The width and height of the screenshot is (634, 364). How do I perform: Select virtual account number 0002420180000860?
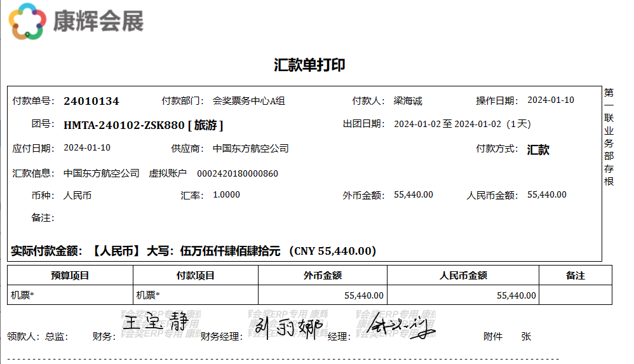pos(237,173)
